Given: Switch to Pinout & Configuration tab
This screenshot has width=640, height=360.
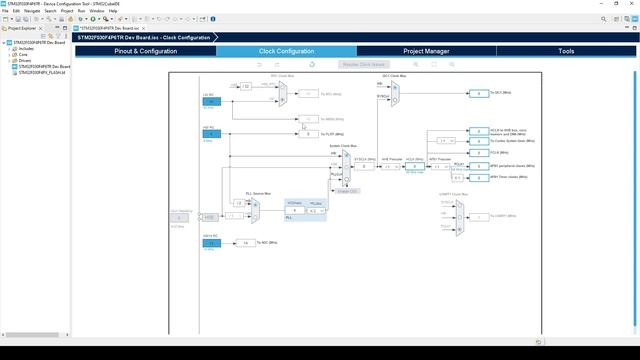Looking at the screenshot, I should (x=146, y=51).
